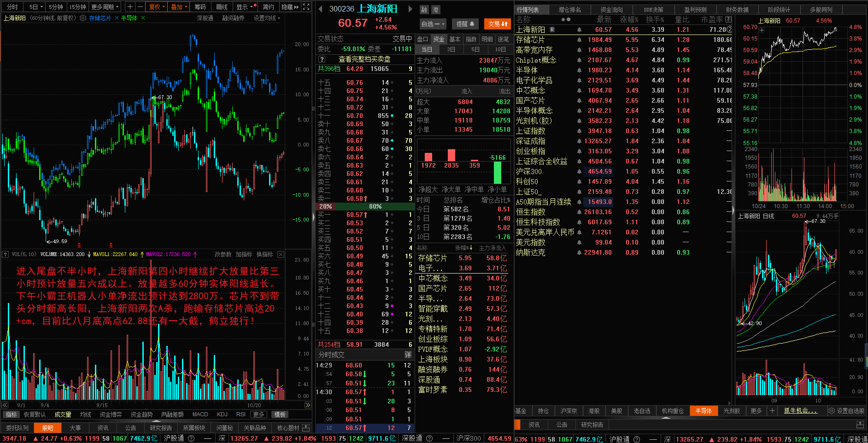Open 5日 period dropdown

click(36, 7)
